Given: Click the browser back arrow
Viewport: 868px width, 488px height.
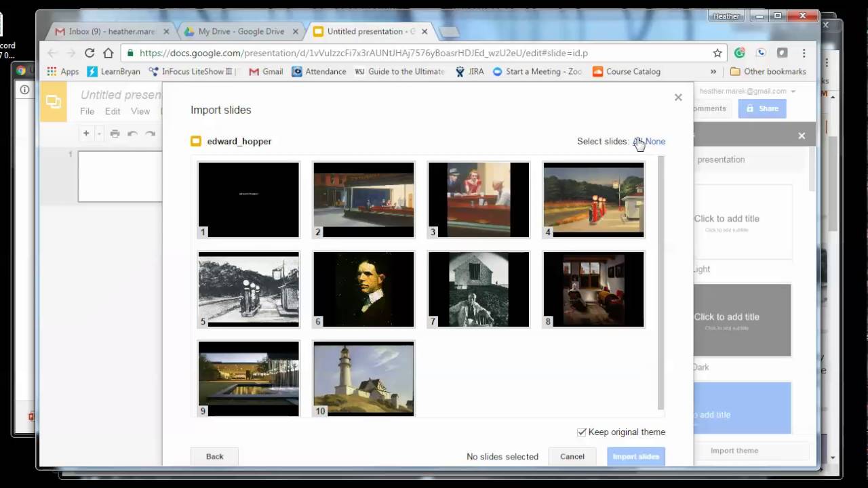Looking at the screenshot, I should point(52,53).
